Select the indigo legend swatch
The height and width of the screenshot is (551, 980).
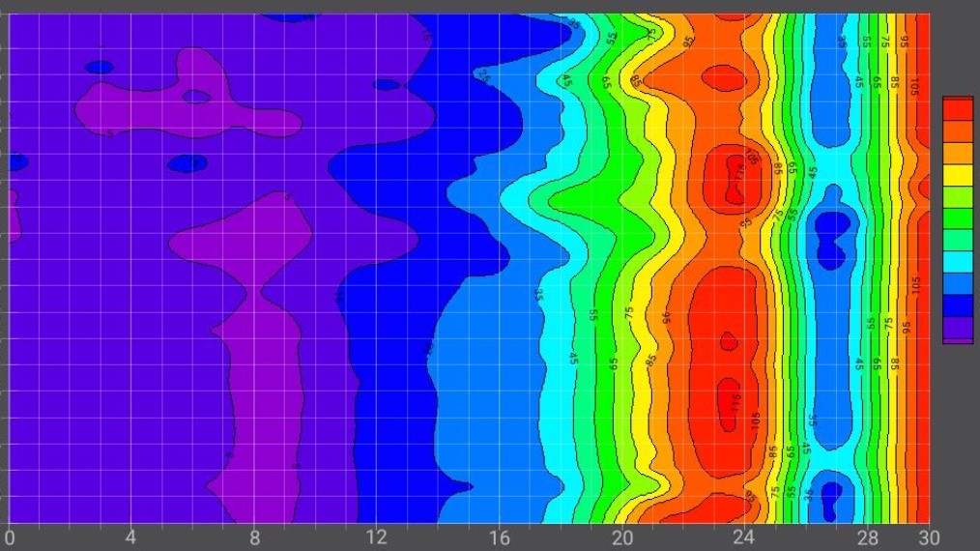coord(958,328)
